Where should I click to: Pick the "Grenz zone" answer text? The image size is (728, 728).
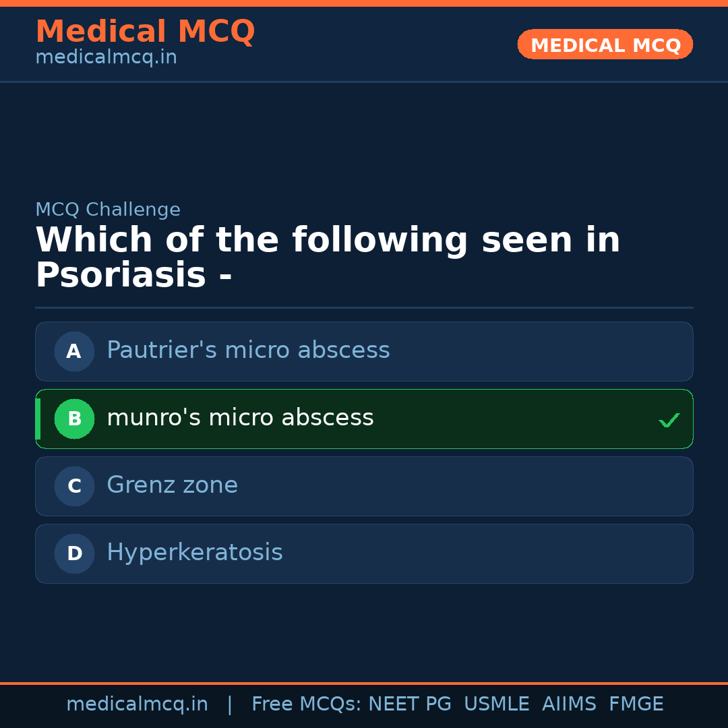(x=172, y=485)
